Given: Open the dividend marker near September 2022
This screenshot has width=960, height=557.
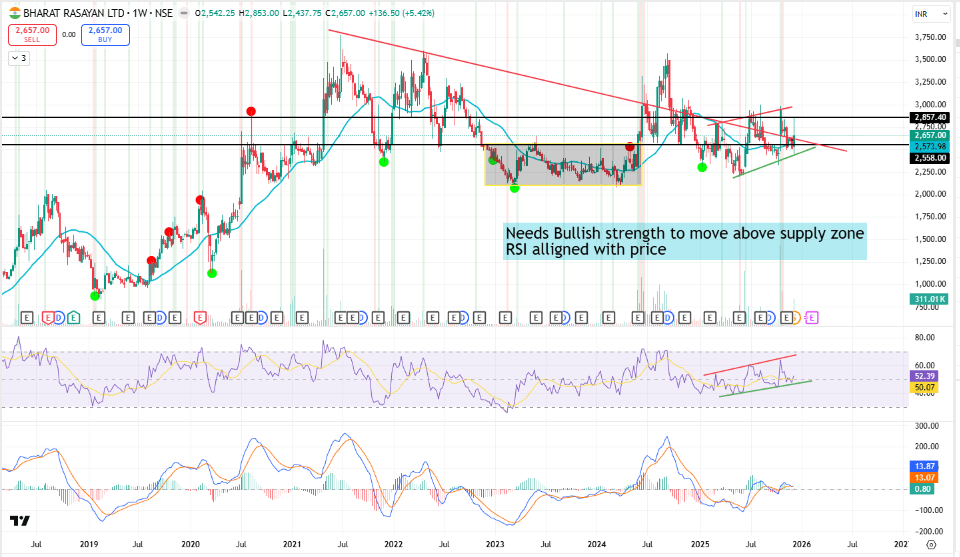Looking at the screenshot, I should click(x=466, y=318).
